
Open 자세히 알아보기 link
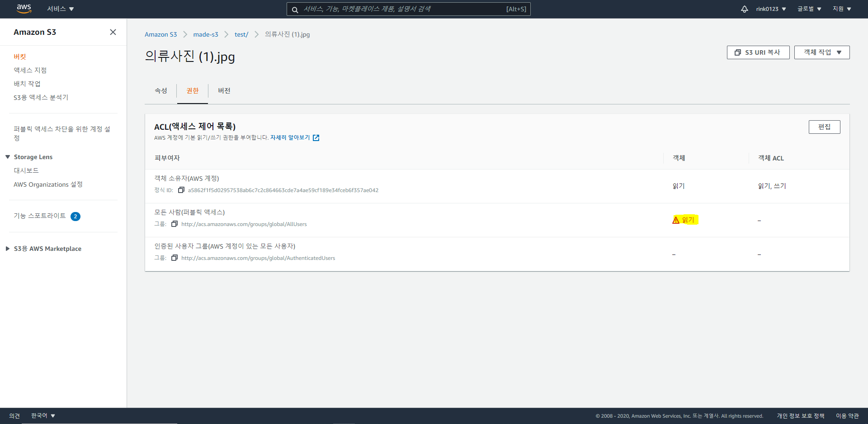(290, 137)
